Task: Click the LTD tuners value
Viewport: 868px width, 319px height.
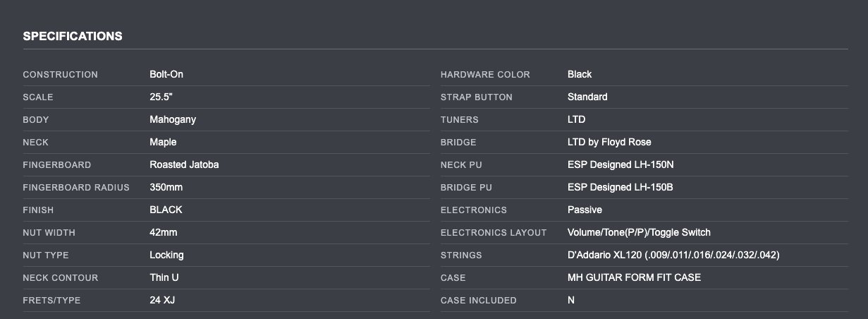Action: click(x=576, y=119)
